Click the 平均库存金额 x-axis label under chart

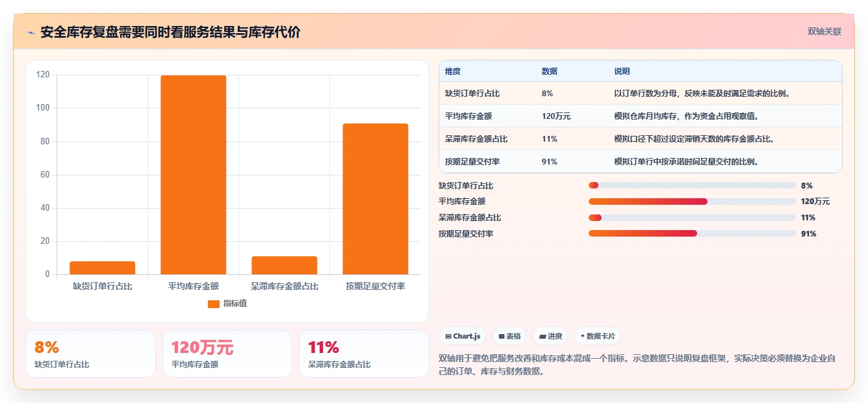pos(194,286)
